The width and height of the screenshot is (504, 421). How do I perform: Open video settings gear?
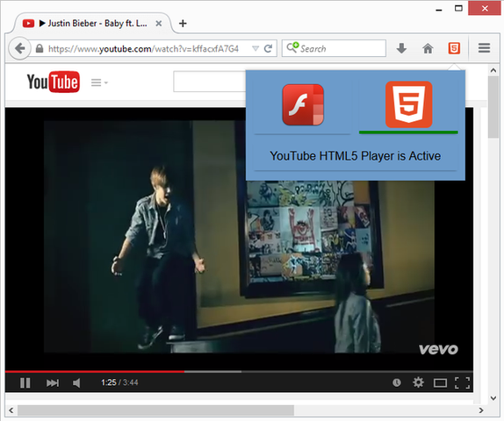click(418, 382)
